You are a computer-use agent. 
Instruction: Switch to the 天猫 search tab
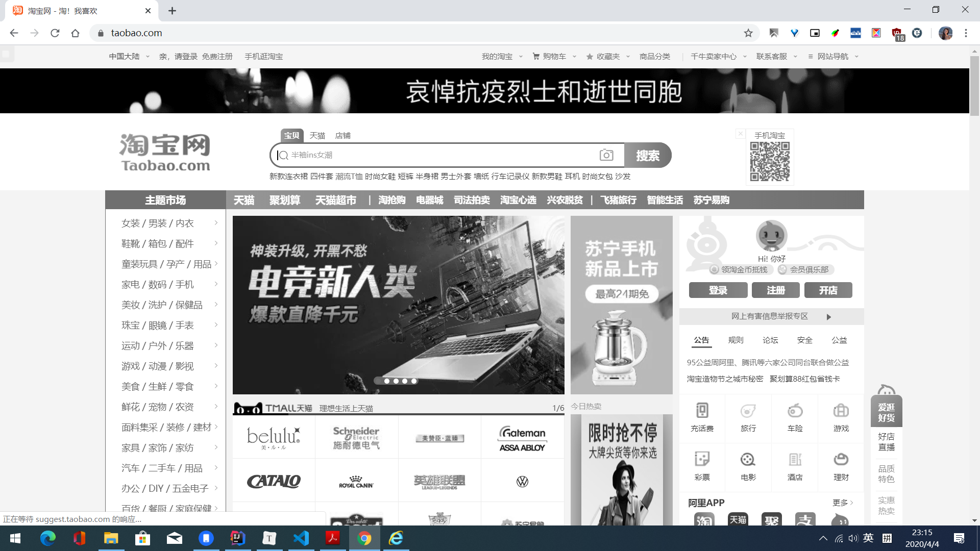pos(317,135)
